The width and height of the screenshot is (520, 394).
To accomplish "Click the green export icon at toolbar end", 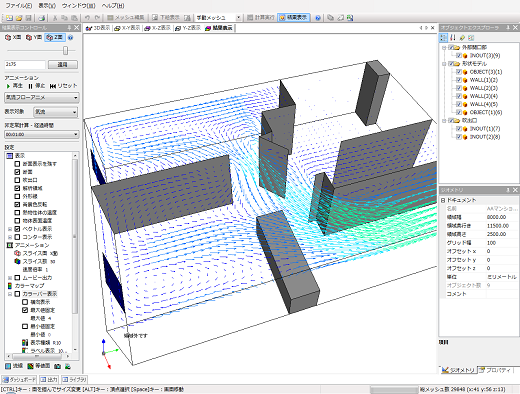I will click(350, 18).
